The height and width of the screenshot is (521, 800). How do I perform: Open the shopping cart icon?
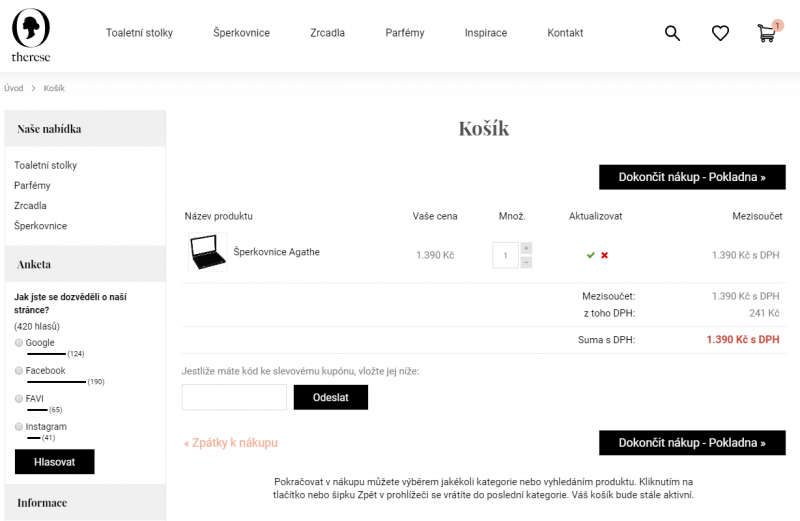tap(767, 33)
